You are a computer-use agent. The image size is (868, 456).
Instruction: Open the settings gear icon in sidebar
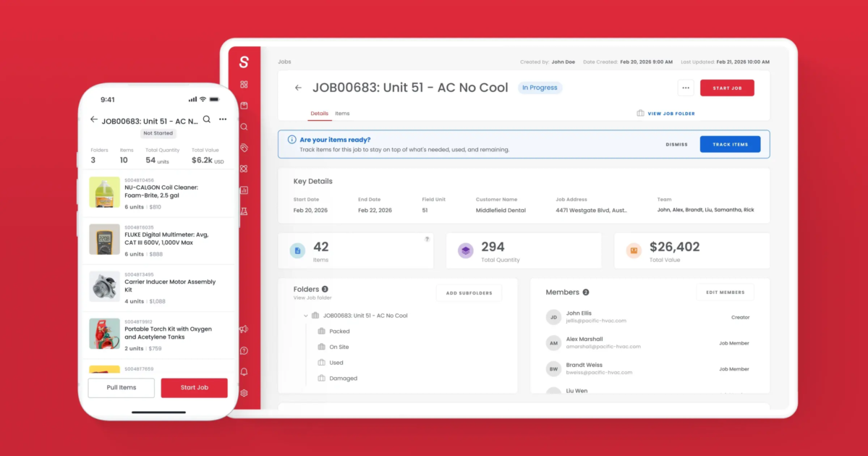pyautogui.click(x=244, y=393)
